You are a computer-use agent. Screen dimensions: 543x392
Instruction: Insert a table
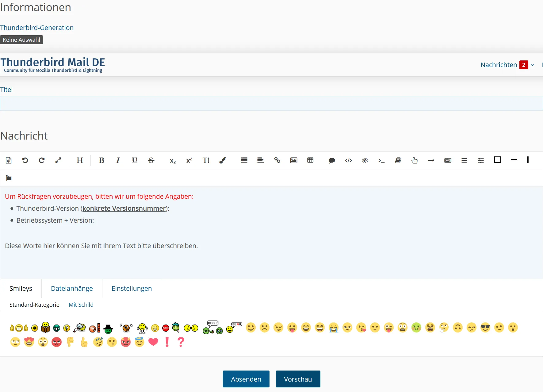tap(310, 160)
